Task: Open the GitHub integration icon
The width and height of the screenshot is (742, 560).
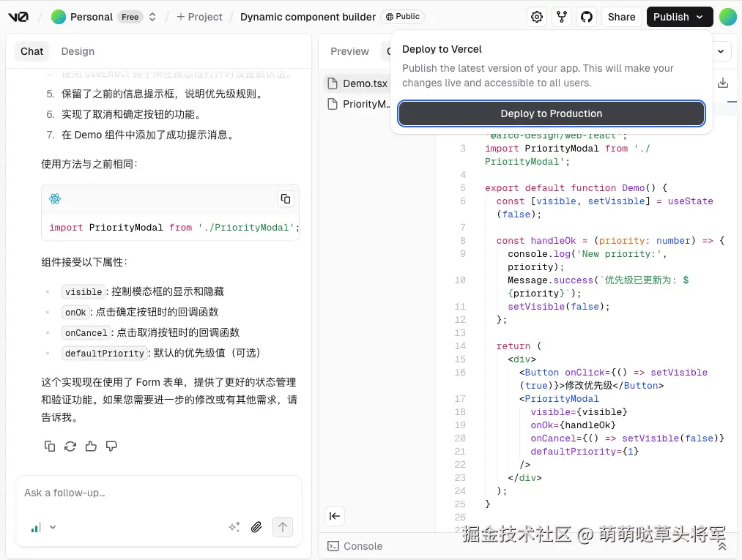Action: pyautogui.click(x=586, y=16)
